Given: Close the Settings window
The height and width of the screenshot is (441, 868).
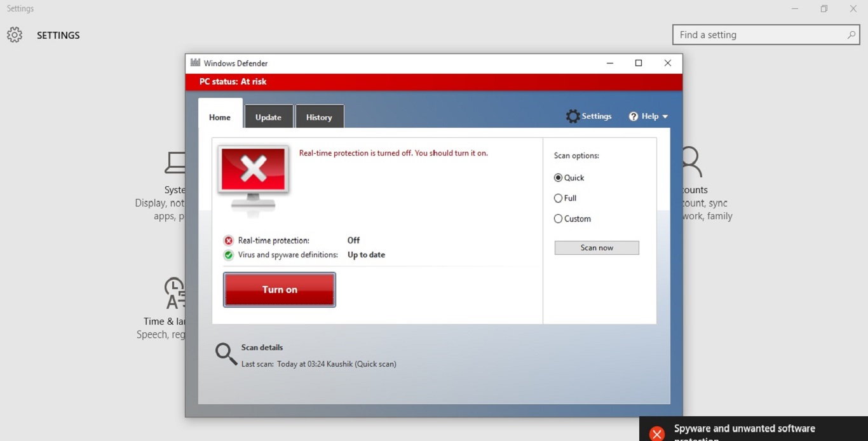Looking at the screenshot, I should pyautogui.click(x=853, y=9).
